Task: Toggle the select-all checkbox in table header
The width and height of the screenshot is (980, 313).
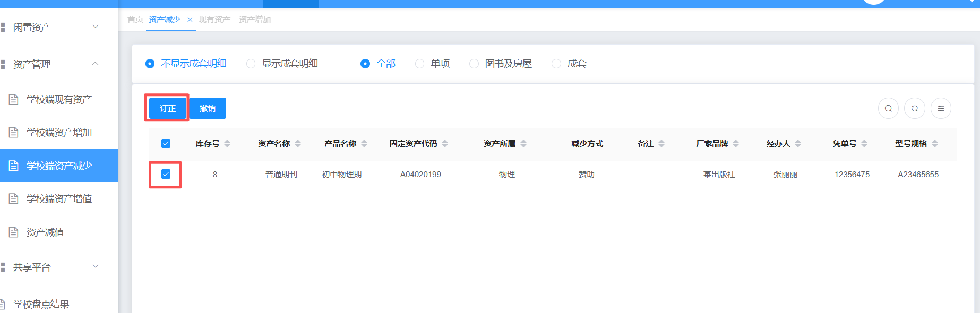Action: (166, 143)
